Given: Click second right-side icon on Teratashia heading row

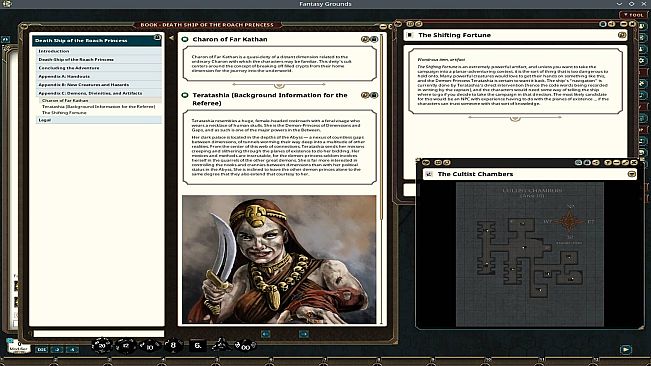Looking at the screenshot, I should click(x=374, y=95).
